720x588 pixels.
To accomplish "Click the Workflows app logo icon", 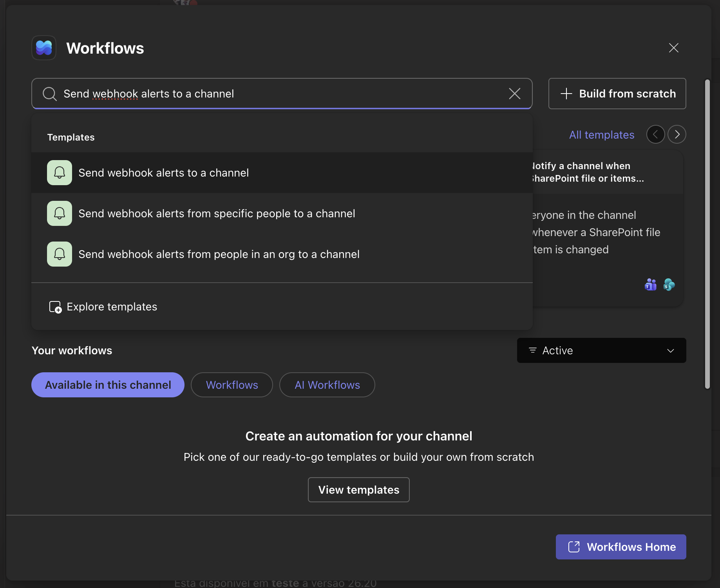I will pos(44,48).
